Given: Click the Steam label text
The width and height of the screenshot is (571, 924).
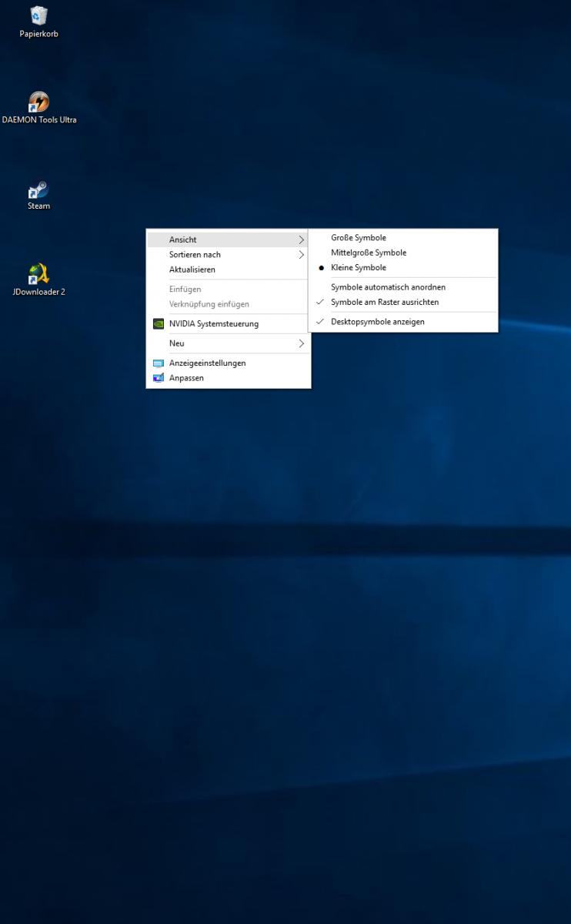Looking at the screenshot, I should click(38, 206).
